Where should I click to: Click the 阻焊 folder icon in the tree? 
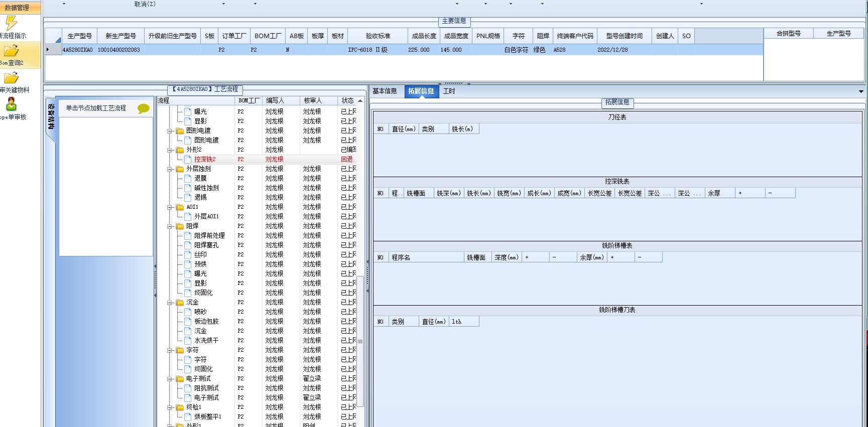click(180, 226)
